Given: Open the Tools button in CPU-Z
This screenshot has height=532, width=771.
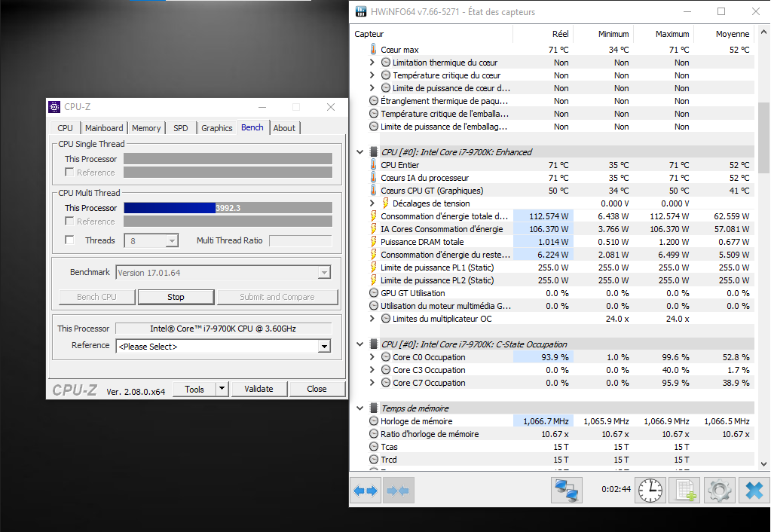Looking at the screenshot, I should click(194, 388).
